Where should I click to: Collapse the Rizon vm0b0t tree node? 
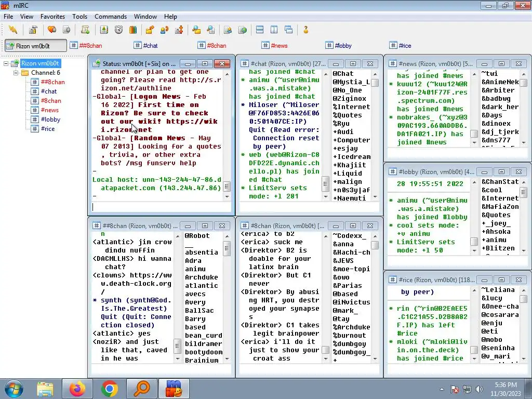[x=6, y=63]
